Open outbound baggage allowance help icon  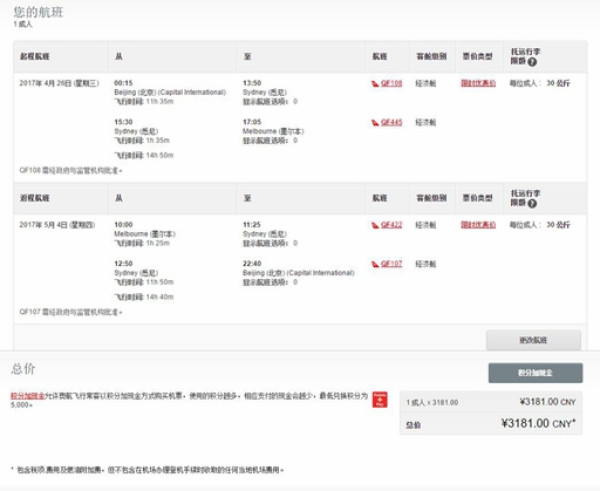tap(532, 62)
